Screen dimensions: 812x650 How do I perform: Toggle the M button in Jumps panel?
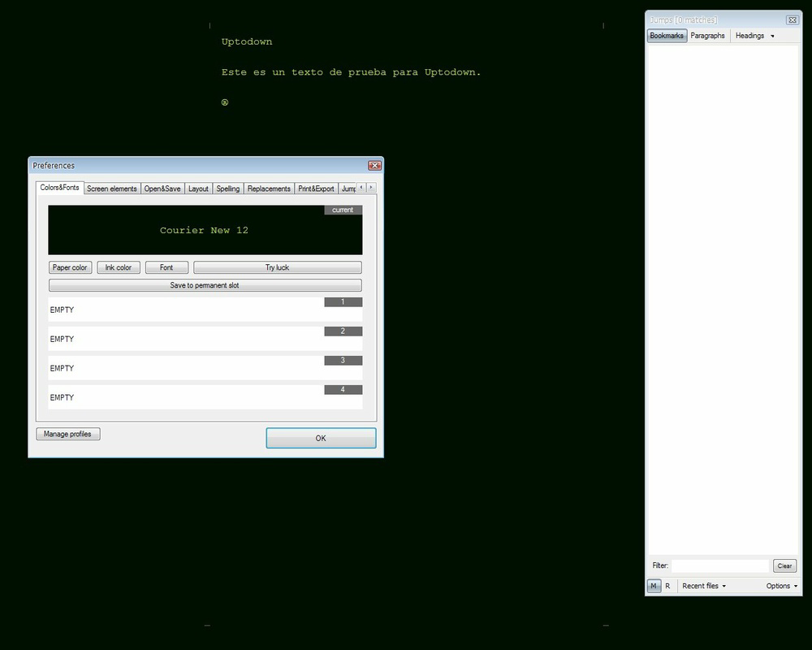point(654,586)
